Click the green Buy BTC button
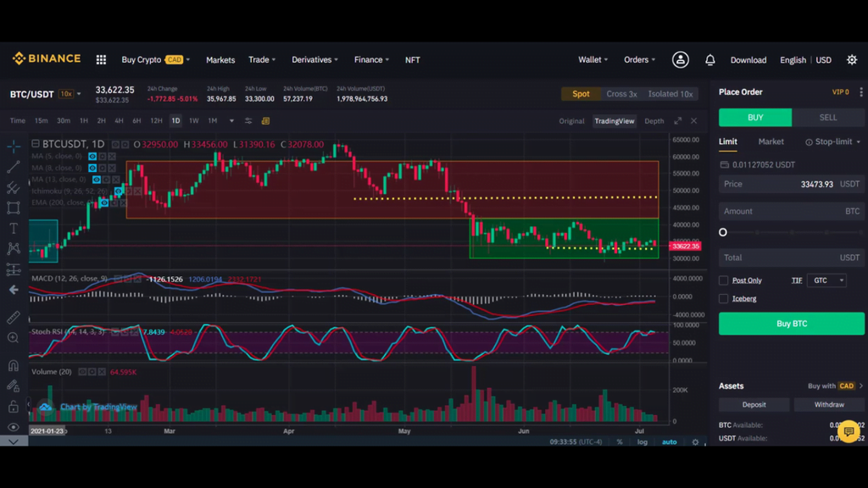The image size is (868, 488). [792, 324]
